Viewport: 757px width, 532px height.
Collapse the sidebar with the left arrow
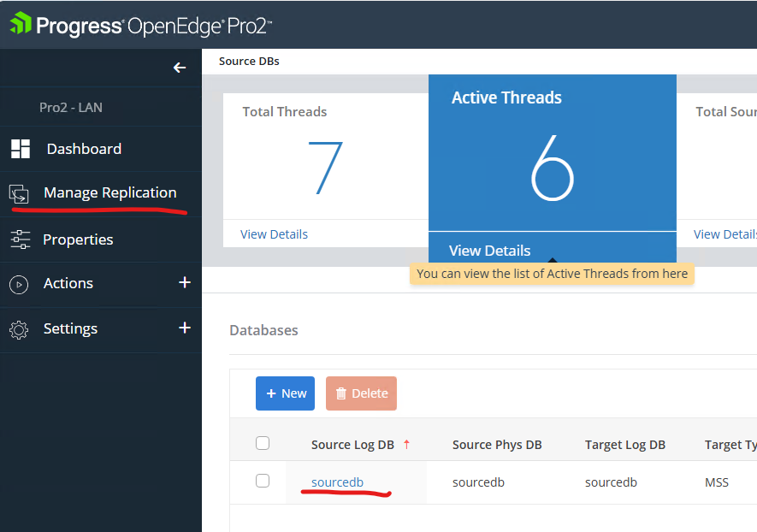coord(180,67)
